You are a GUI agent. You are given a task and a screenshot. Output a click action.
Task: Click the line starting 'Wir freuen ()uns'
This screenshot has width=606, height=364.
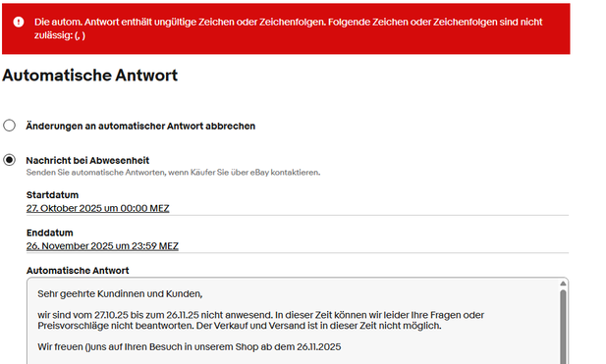[x=190, y=346]
